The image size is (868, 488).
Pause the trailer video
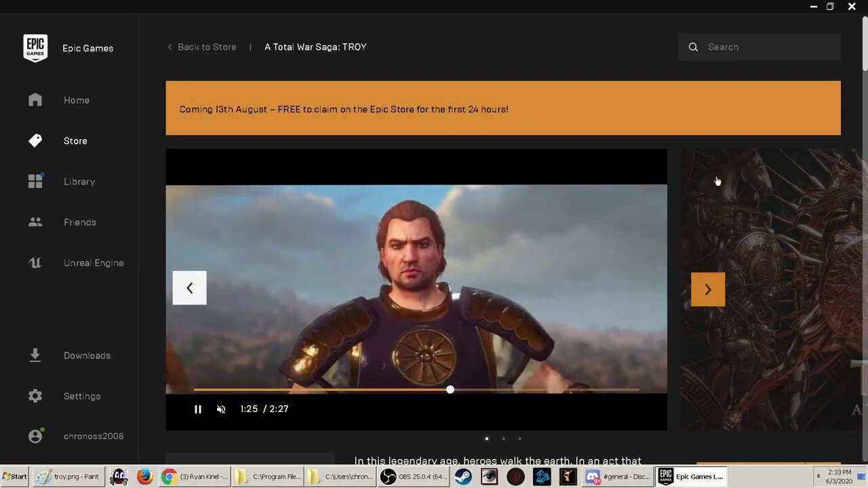click(x=198, y=409)
